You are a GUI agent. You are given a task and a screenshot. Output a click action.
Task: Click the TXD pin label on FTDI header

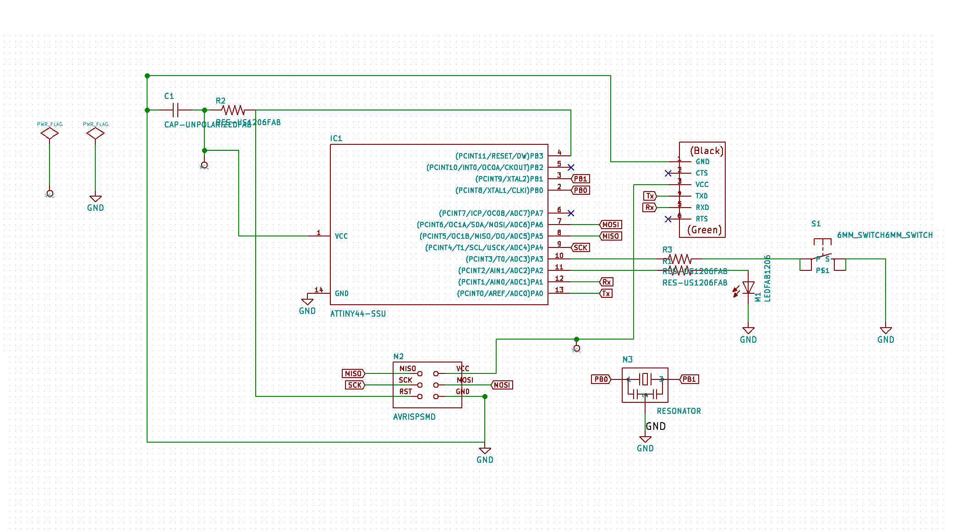point(702,196)
